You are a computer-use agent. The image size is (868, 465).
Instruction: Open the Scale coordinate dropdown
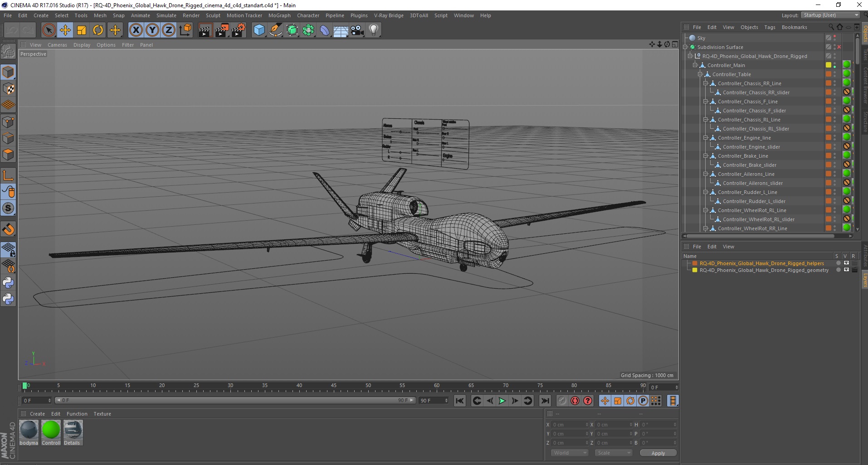[x=613, y=453]
